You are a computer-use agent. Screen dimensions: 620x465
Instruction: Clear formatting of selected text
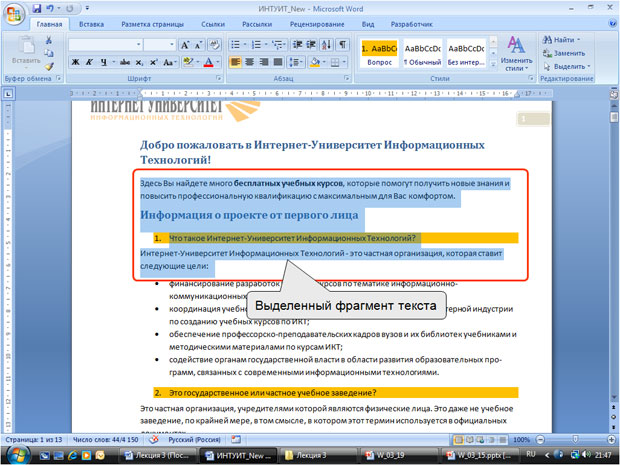click(216, 45)
